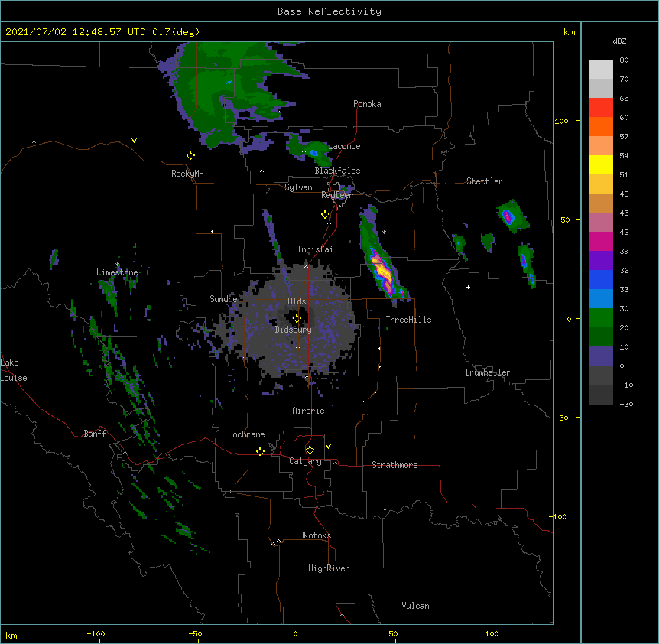Screen dimensions: 659x644
Task: Click the white plus marker west of Drumheller region
Action: pos(468,287)
